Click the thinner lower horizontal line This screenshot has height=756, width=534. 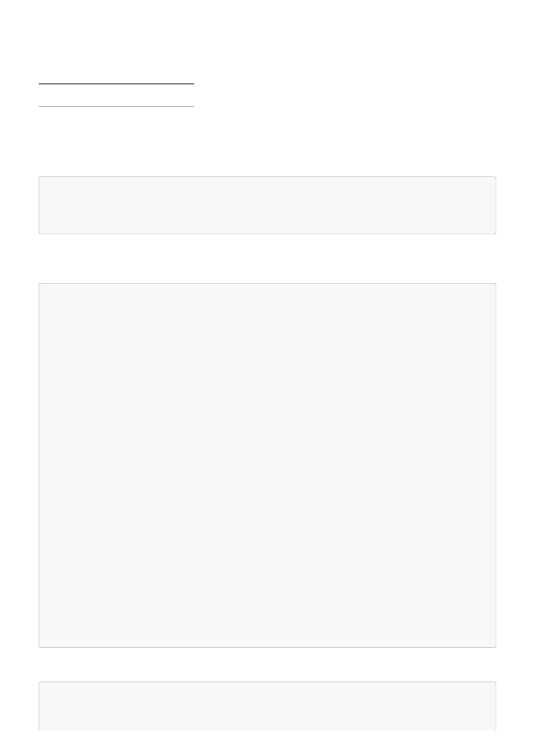[x=116, y=106]
